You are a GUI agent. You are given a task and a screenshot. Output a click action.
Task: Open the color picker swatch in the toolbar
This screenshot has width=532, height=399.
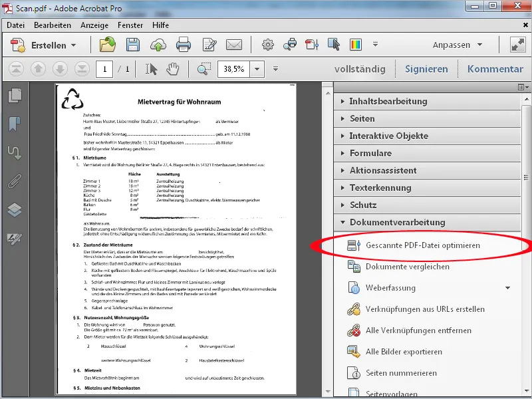point(356,45)
